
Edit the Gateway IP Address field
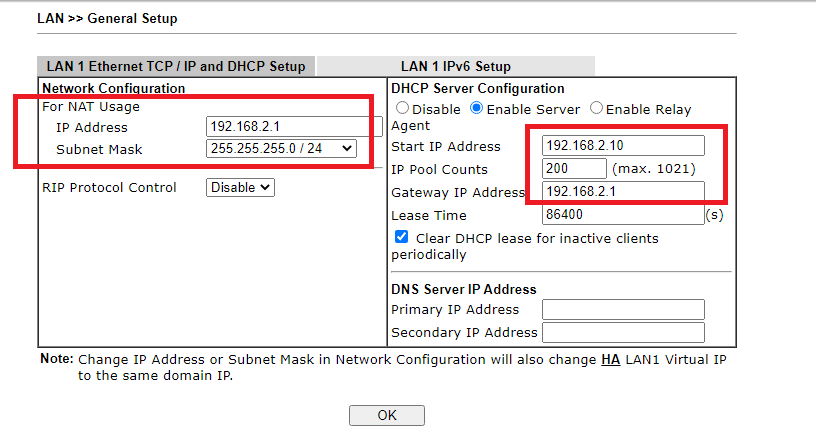click(623, 192)
